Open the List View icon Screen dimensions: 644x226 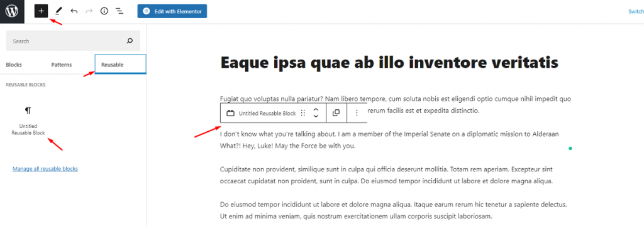tap(119, 11)
